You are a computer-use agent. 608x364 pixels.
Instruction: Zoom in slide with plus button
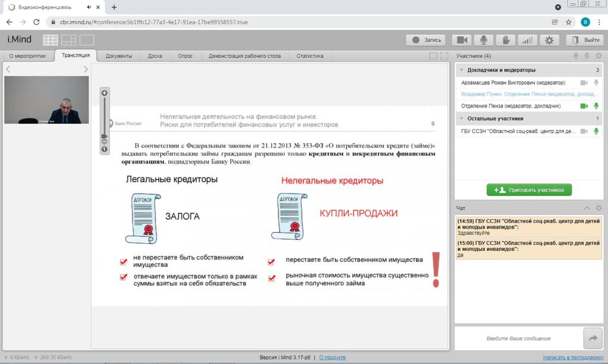click(x=104, y=93)
